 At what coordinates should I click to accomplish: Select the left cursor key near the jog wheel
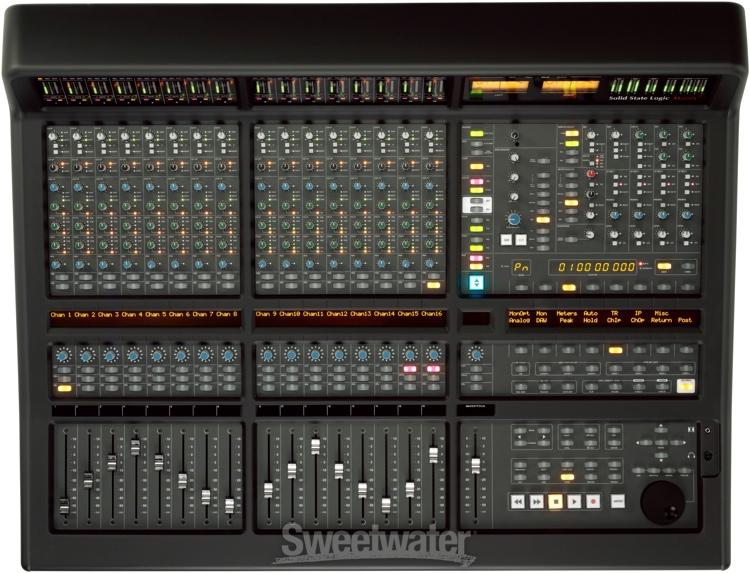coord(644,443)
